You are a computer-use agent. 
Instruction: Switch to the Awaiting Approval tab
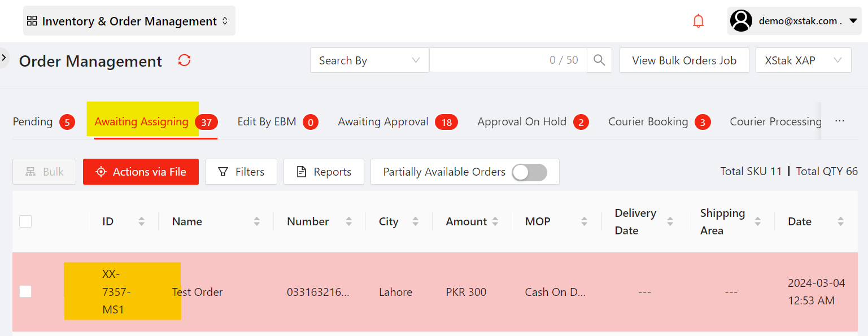pyautogui.click(x=383, y=122)
